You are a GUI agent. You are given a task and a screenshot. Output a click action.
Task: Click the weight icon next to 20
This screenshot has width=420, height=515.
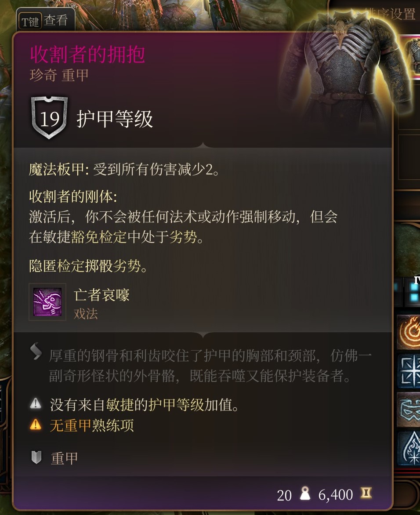305,493
